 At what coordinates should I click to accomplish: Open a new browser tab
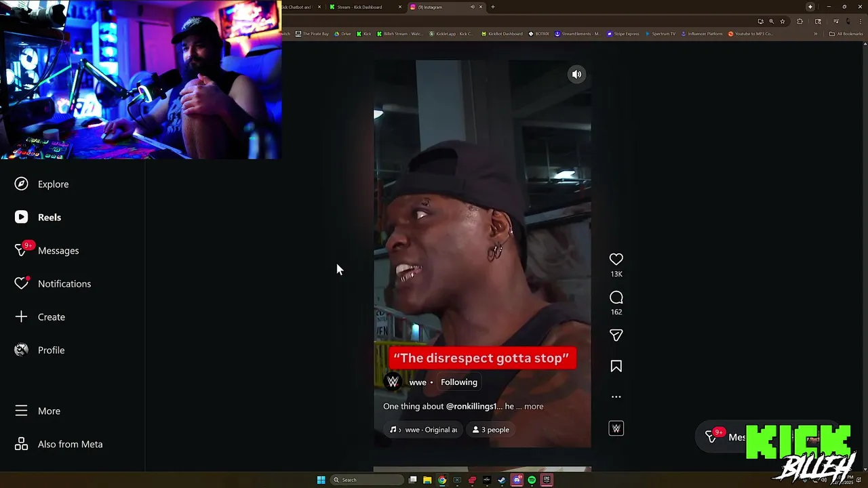[492, 7]
